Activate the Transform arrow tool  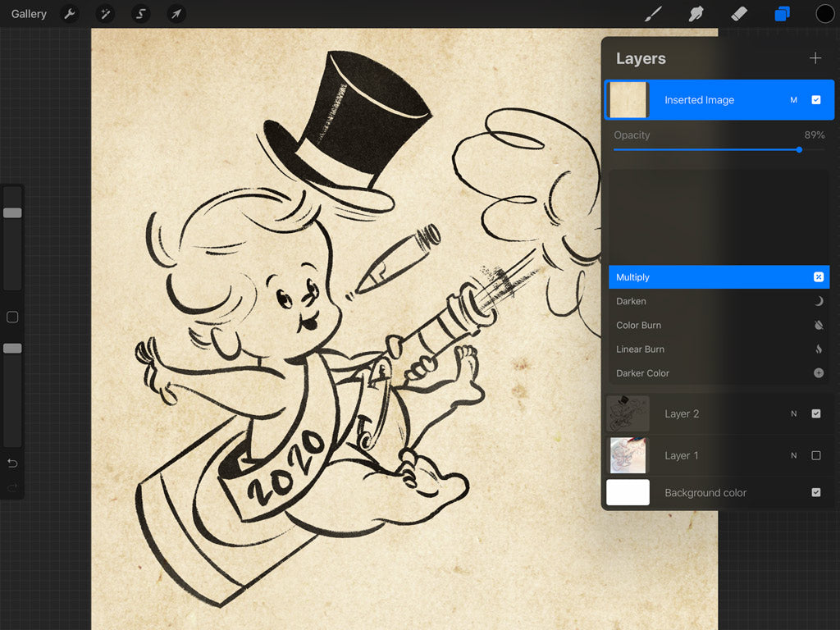176,14
